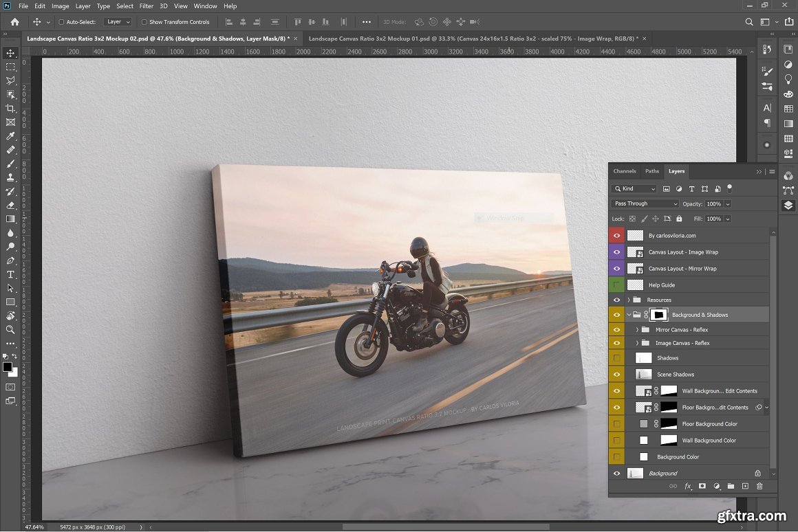The height and width of the screenshot is (532, 798).
Task: Choose the Brush tool
Action: 10,164
